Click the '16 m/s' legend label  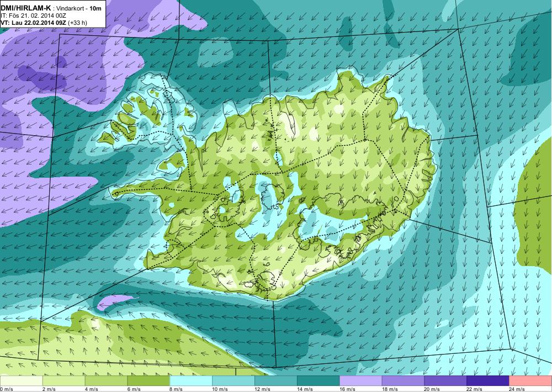point(347,389)
